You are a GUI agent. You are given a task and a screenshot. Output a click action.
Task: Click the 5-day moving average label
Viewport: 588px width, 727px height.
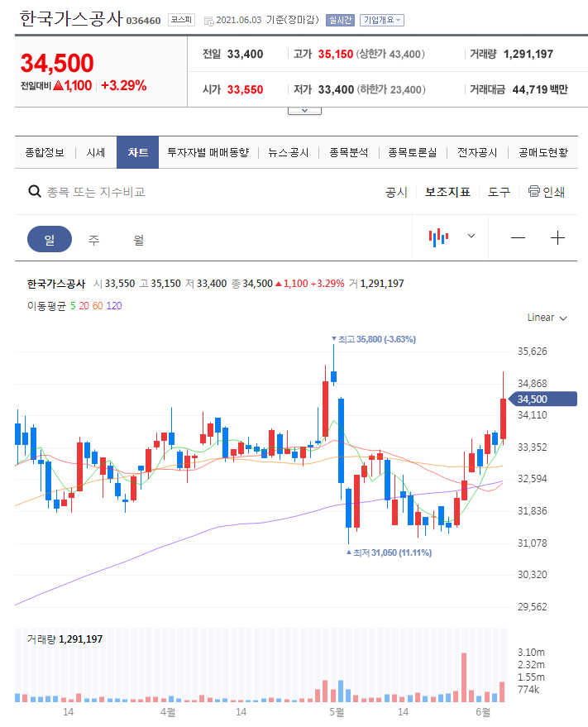coord(73,306)
